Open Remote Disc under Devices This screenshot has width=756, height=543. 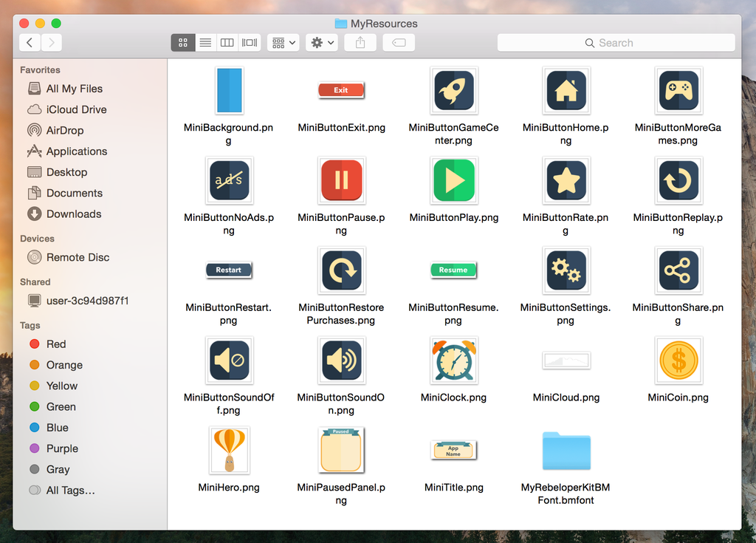[x=90, y=257]
